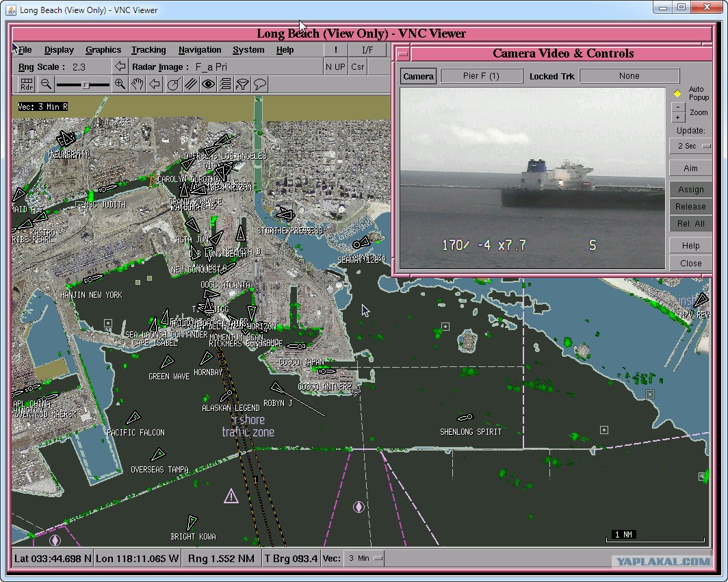
Task: Open the Tracking menu
Action: 148,50
